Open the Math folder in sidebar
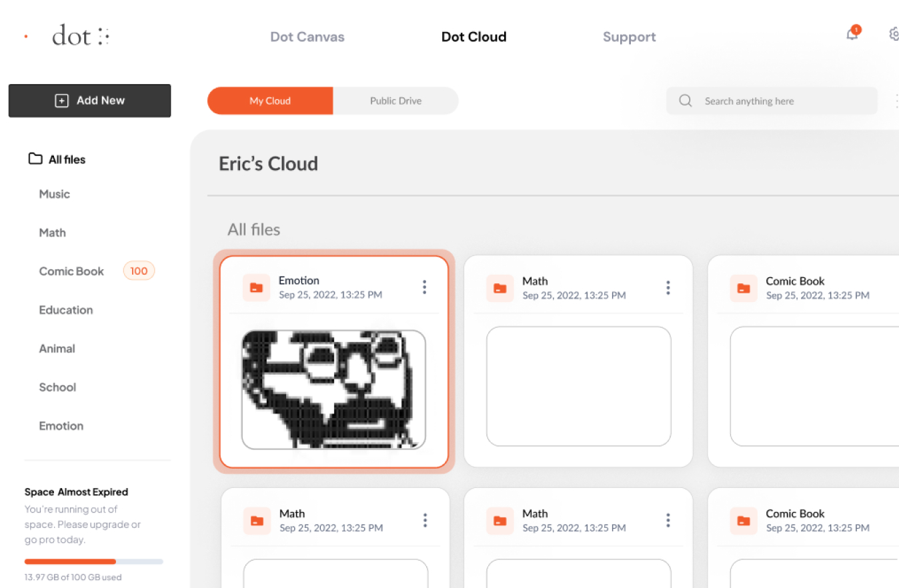 pos(53,233)
